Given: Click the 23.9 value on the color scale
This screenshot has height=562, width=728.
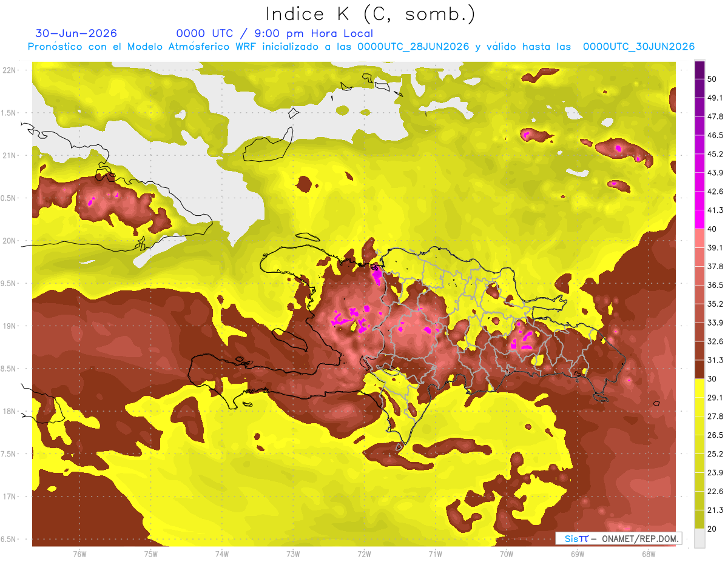Looking at the screenshot, I should click(x=715, y=472).
